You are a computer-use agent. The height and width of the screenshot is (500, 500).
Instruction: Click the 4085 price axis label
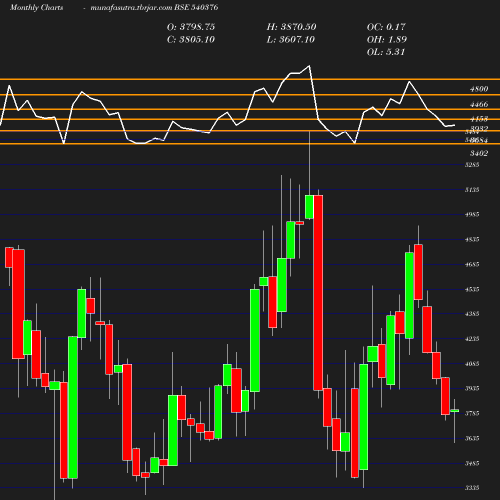coord(472,364)
